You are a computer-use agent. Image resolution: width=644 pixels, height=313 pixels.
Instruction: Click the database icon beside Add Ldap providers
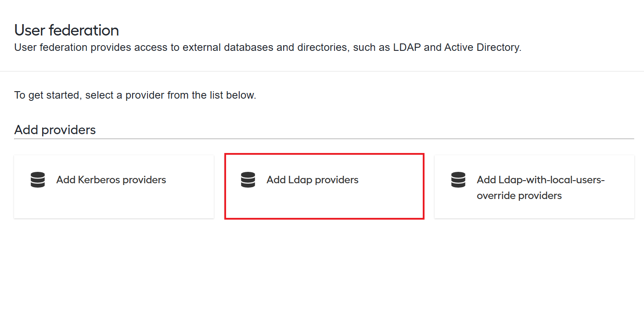pyautogui.click(x=248, y=180)
